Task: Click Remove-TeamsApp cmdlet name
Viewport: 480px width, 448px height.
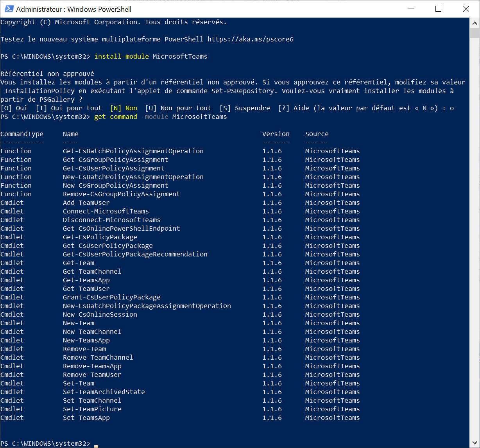Action: pyautogui.click(x=92, y=366)
